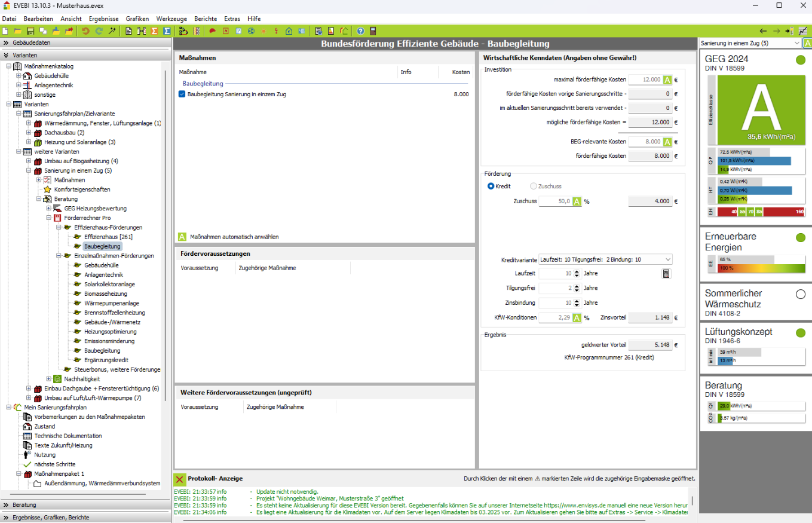This screenshot has height=523, width=812.
Task: Navigate back with the left arrow icon
Action: [x=763, y=31]
